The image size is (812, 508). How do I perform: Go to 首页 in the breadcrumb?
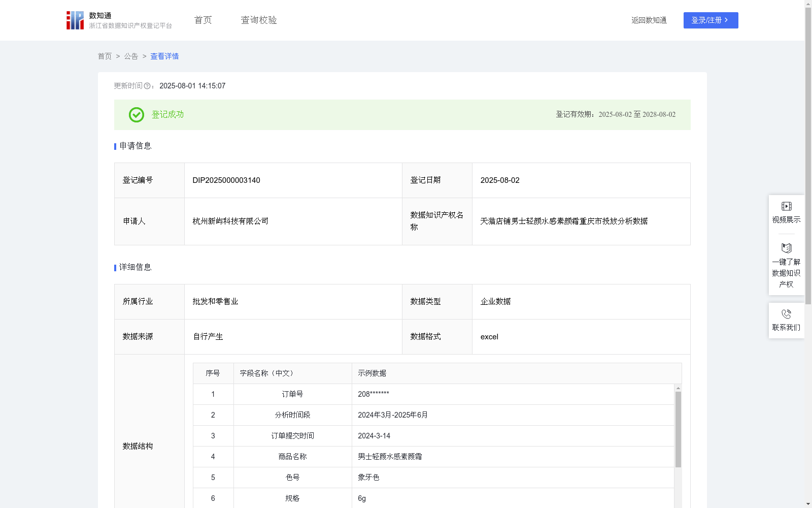pyautogui.click(x=105, y=56)
